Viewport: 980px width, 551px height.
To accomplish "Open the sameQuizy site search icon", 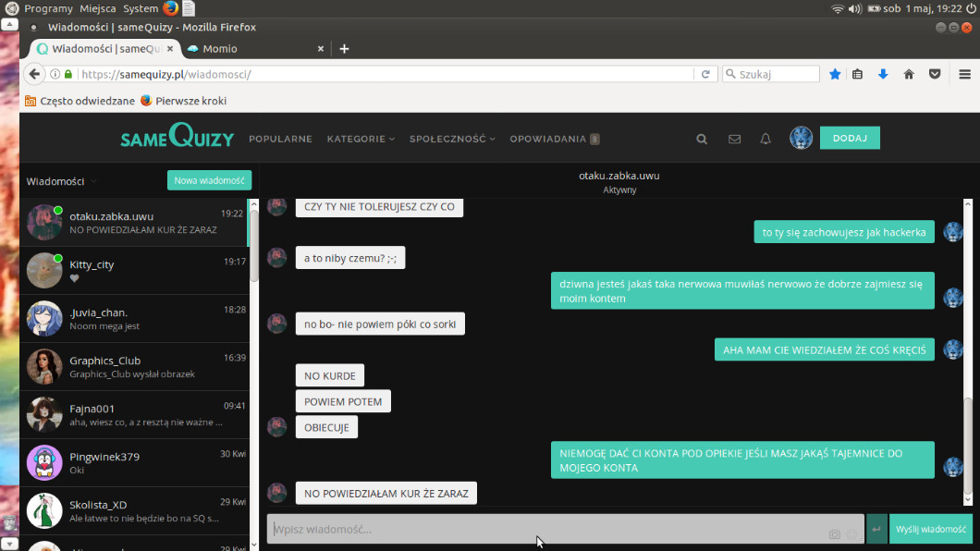I will tap(702, 139).
